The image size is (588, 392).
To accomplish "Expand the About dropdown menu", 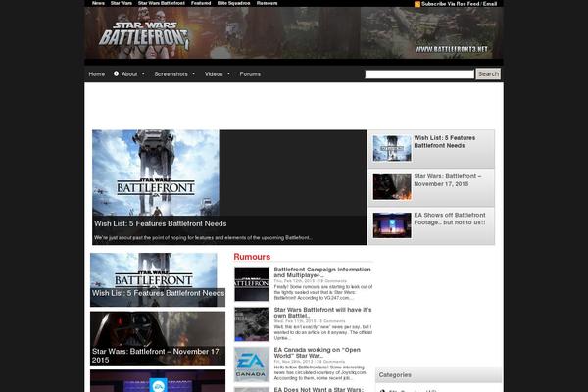I will tap(129, 74).
